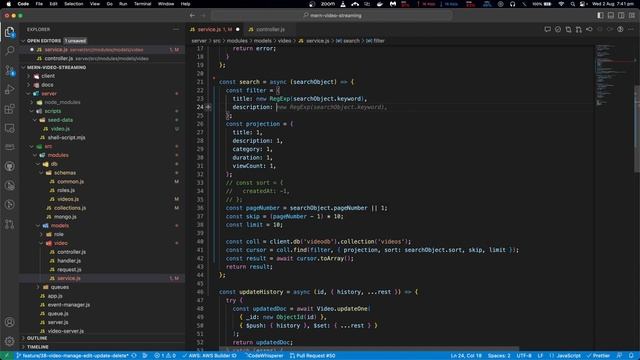Expand the Outline section
This screenshot has height=360, width=640.
coord(37,338)
